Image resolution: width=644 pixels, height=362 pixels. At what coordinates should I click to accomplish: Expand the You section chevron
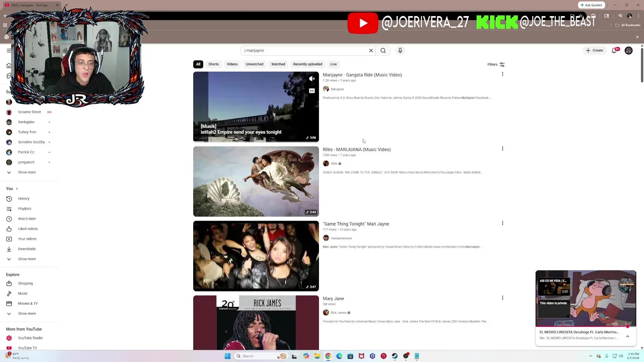click(17, 189)
